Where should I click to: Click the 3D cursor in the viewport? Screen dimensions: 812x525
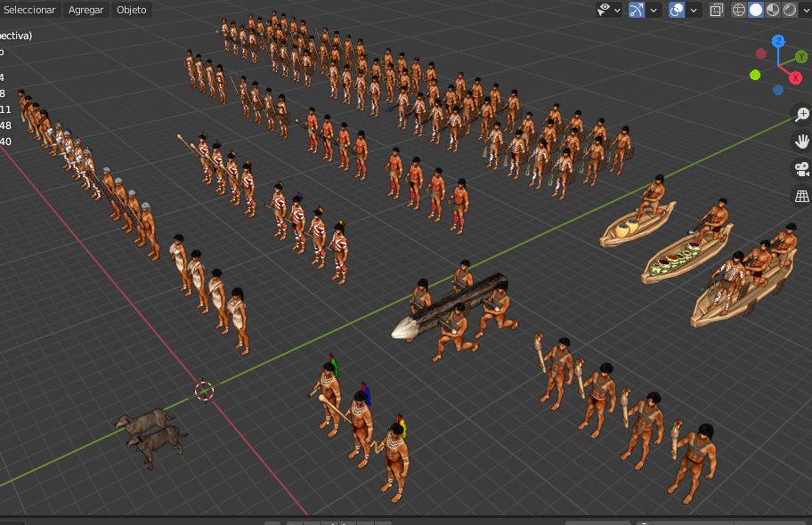click(205, 391)
